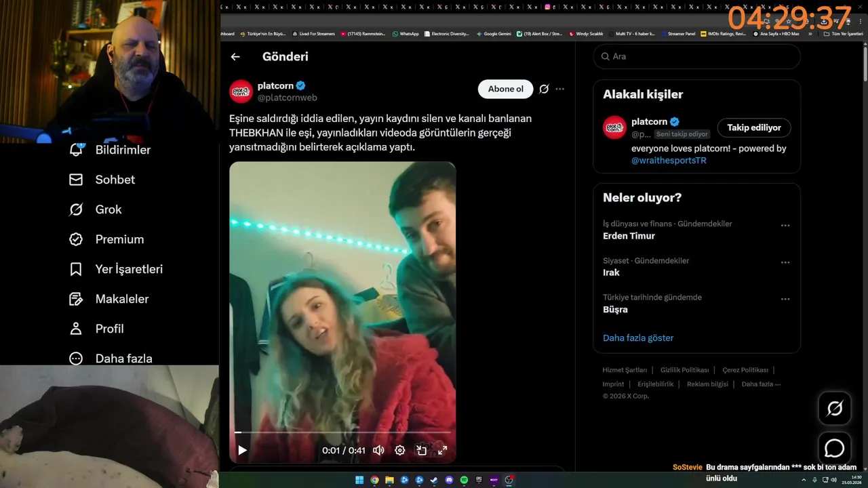Open Bildirimler notifications bell
Screen dimensions: 868x488
click(76, 150)
